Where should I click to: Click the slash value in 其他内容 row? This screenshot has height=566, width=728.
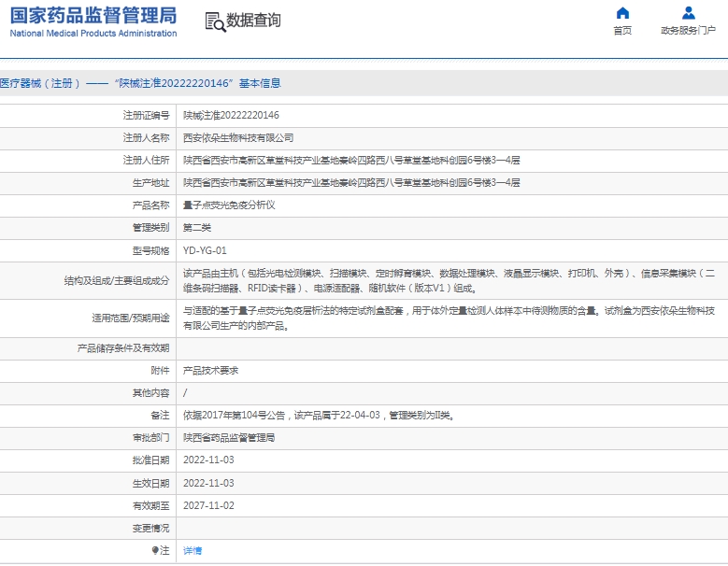pos(185,393)
